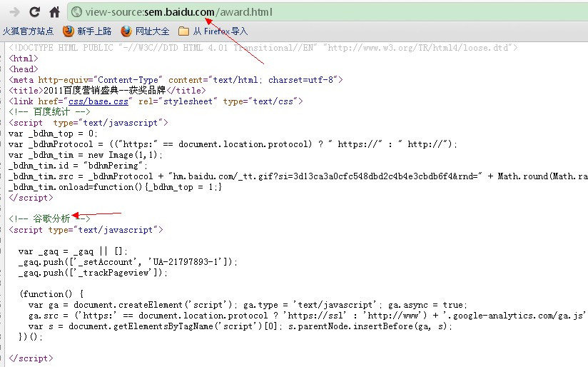588x367 pixels.
Task: Click the var s = document.getElementsByTagName line
Action: [240, 326]
